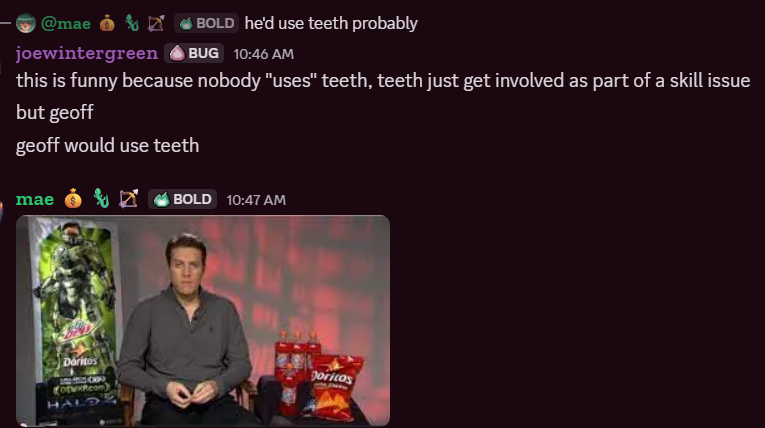Open mae's profile from the green username
The height and width of the screenshot is (428, 765).
[35, 199]
